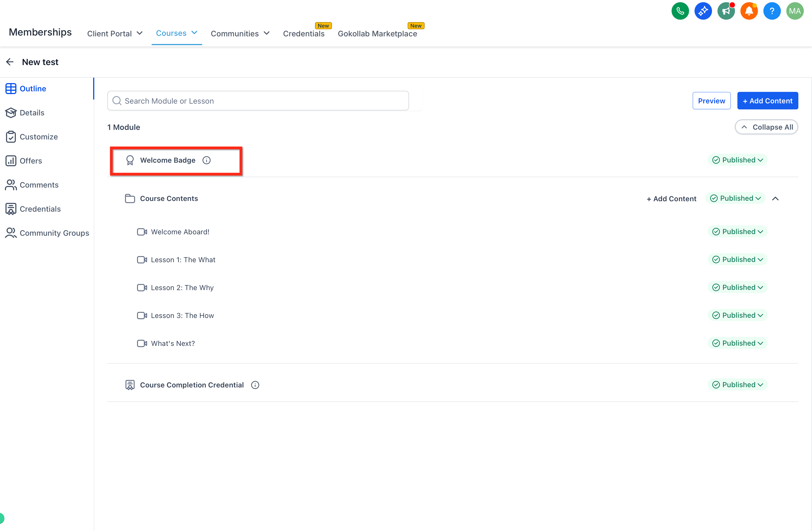Screen dimensions: 812x531
Task: Click the Collapse All button
Action: (766, 127)
